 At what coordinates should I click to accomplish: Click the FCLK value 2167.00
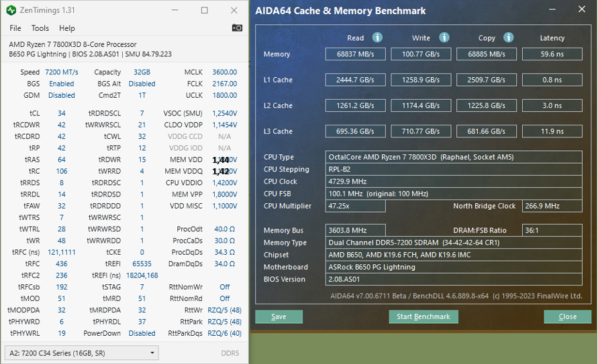pyautogui.click(x=225, y=83)
